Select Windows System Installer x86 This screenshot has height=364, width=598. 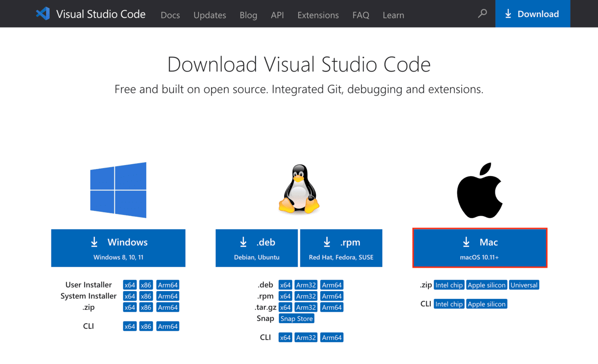click(x=146, y=296)
